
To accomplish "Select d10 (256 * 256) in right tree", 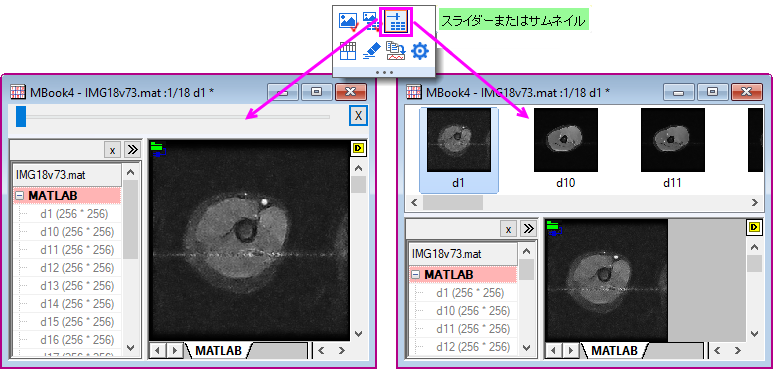I will coord(473,311).
